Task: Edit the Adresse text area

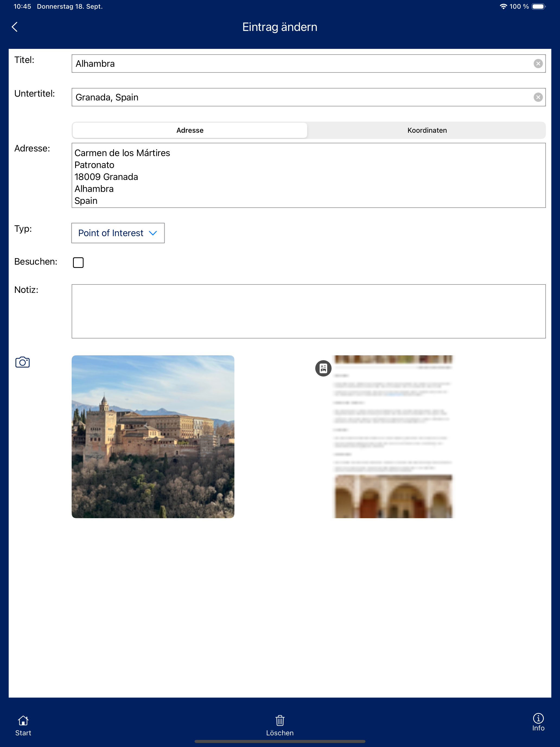Action: (308, 175)
